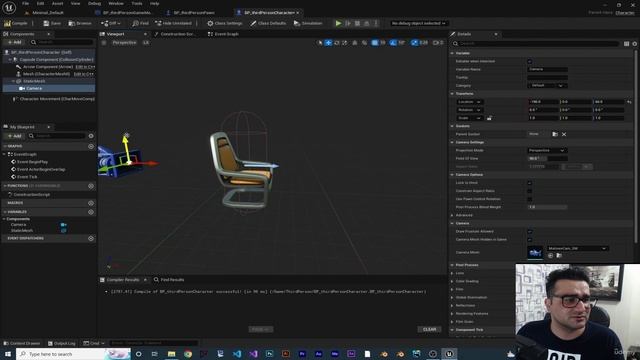Toggle Editable when Inherited checkbox
Viewport: 640px width, 360px height.
[x=529, y=61]
